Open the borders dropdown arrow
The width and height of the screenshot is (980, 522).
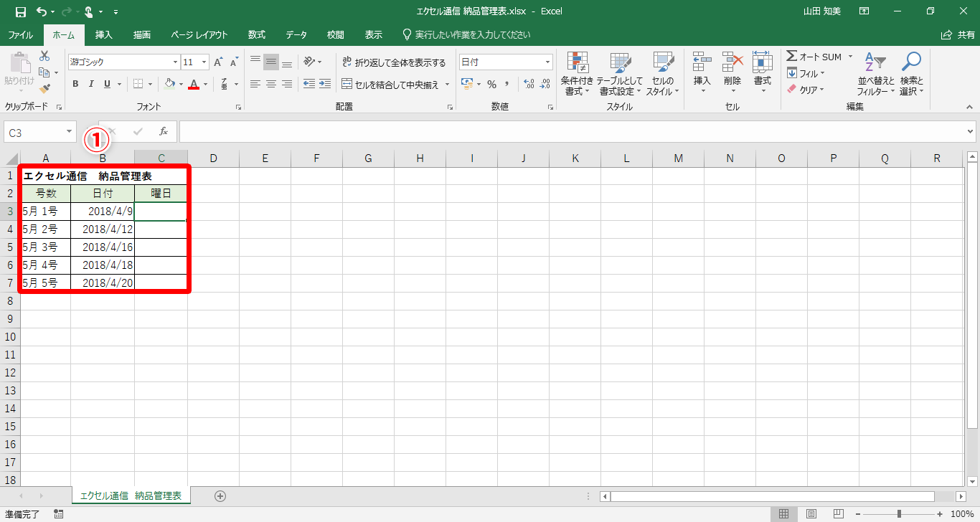(x=150, y=84)
